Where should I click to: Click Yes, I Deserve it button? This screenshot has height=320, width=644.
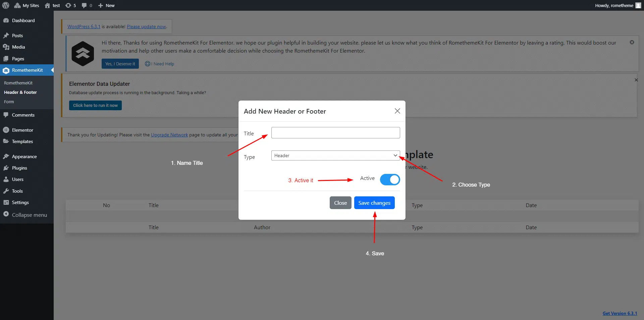click(120, 64)
